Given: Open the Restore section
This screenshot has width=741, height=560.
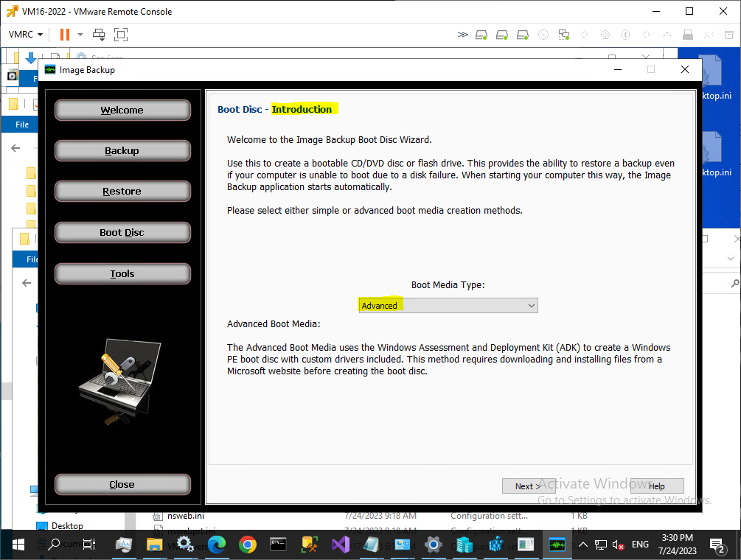Looking at the screenshot, I should pos(122,192).
